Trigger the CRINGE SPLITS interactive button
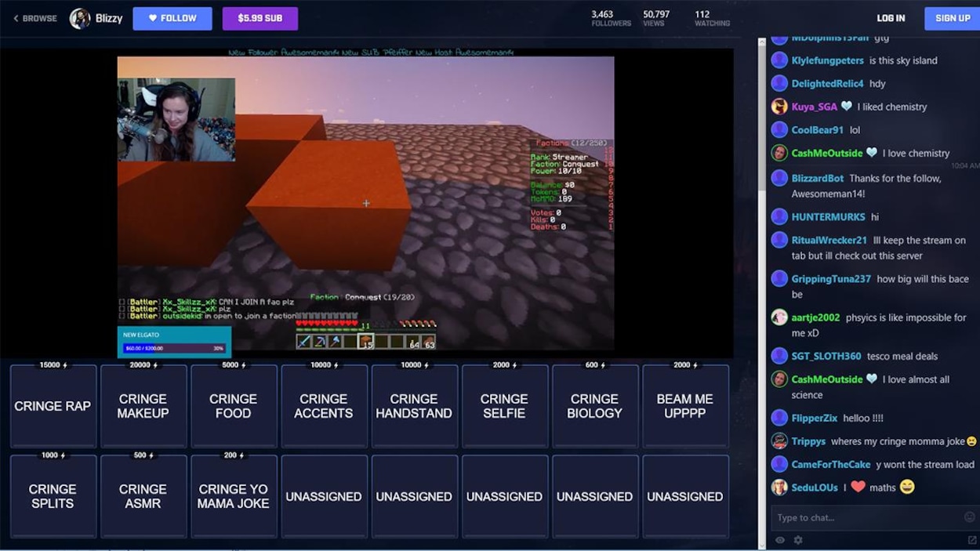Viewport: 980px width, 551px height. (53, 496)
